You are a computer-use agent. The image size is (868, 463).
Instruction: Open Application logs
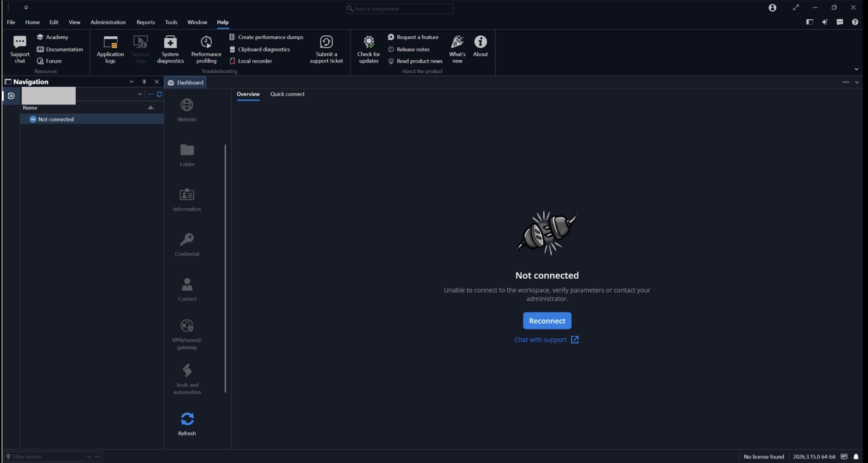tap(110, 49)
